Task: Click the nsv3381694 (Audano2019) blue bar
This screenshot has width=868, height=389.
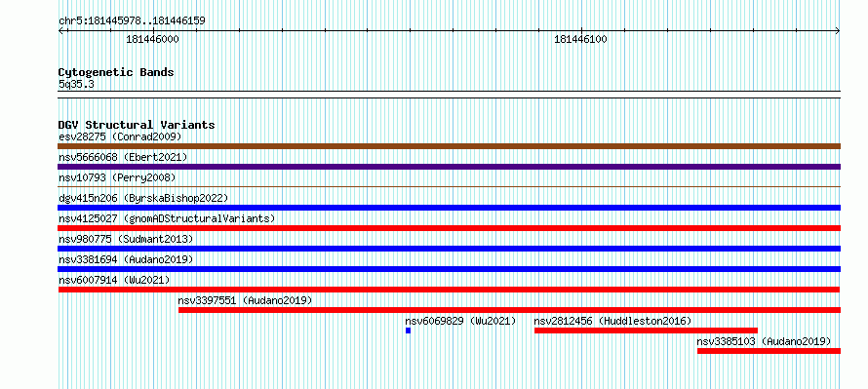Action: coord(449,269)
